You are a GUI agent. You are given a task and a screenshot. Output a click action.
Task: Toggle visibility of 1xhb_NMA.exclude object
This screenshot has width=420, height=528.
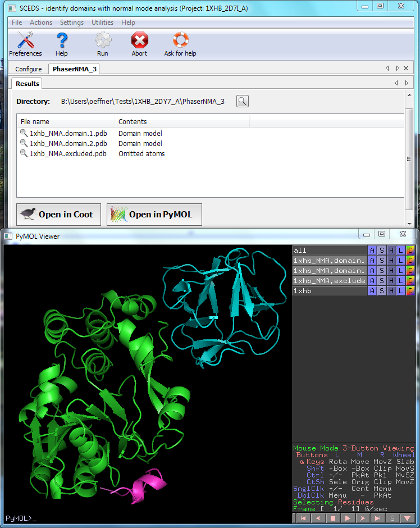329,281
